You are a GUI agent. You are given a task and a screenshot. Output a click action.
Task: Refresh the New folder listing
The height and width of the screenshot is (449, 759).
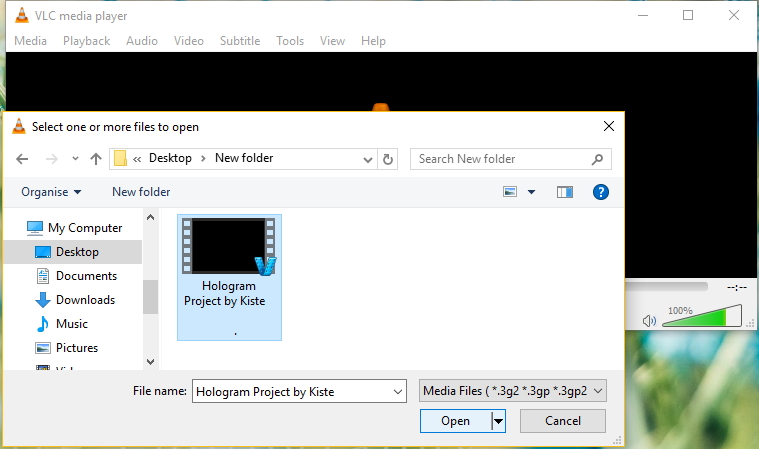click(x=388, y=159)
